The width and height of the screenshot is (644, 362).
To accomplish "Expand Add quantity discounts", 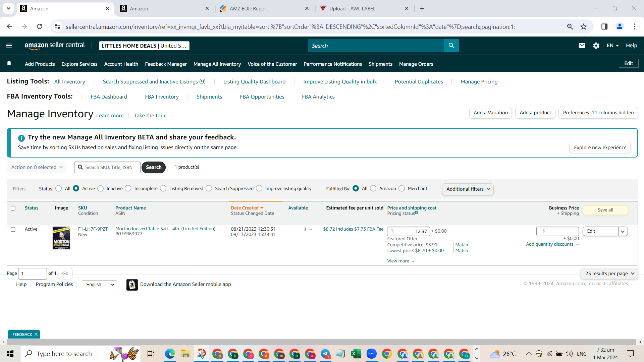I will tap(552, 244).
